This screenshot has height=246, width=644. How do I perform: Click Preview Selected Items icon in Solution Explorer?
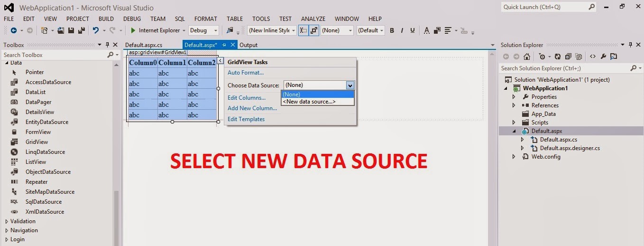[614, 57]
